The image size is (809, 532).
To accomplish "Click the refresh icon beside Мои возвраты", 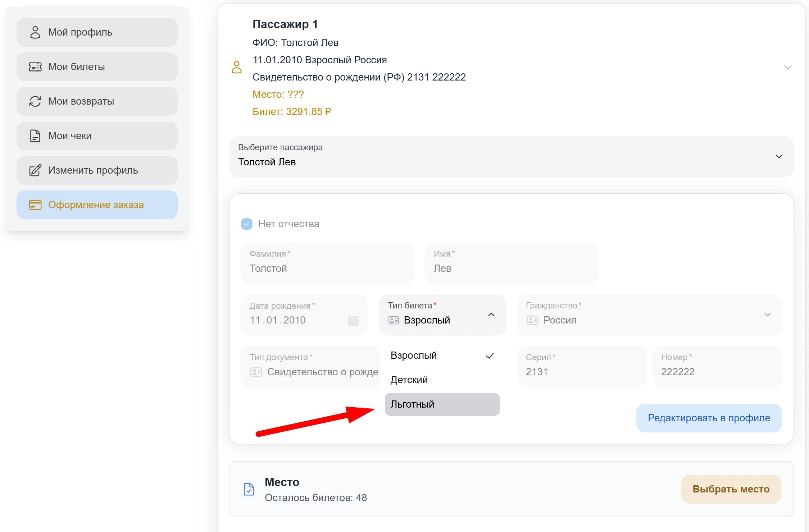I will point(35,101).
